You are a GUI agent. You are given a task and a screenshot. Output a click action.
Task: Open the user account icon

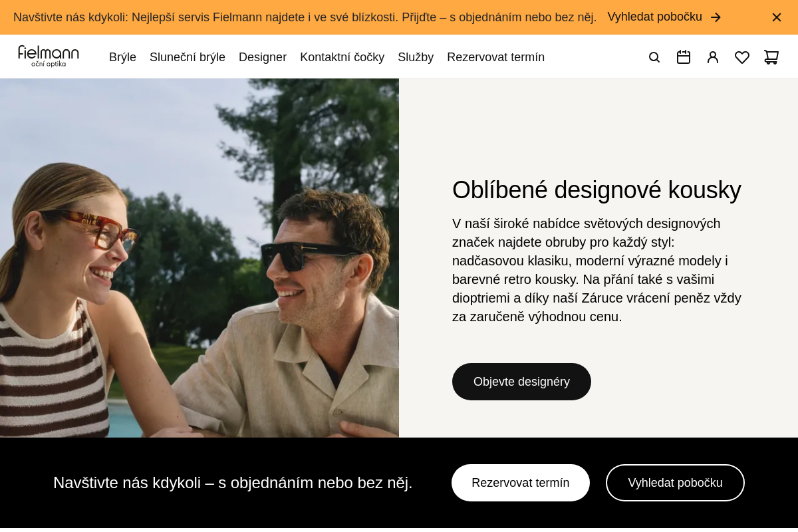click(713, 57)
